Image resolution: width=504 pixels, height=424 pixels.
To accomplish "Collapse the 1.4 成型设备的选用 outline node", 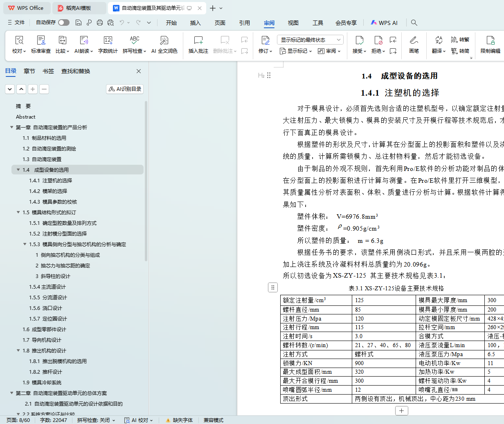I will 18,170.
